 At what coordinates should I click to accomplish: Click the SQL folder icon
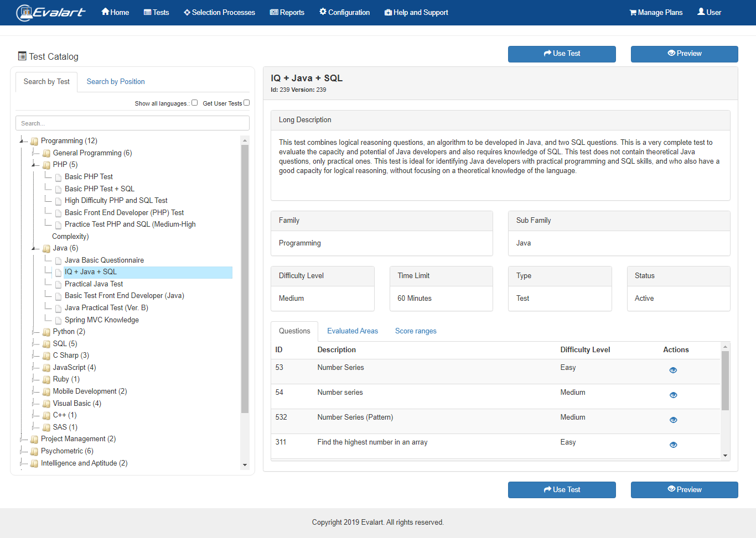[x=46, y=344]
